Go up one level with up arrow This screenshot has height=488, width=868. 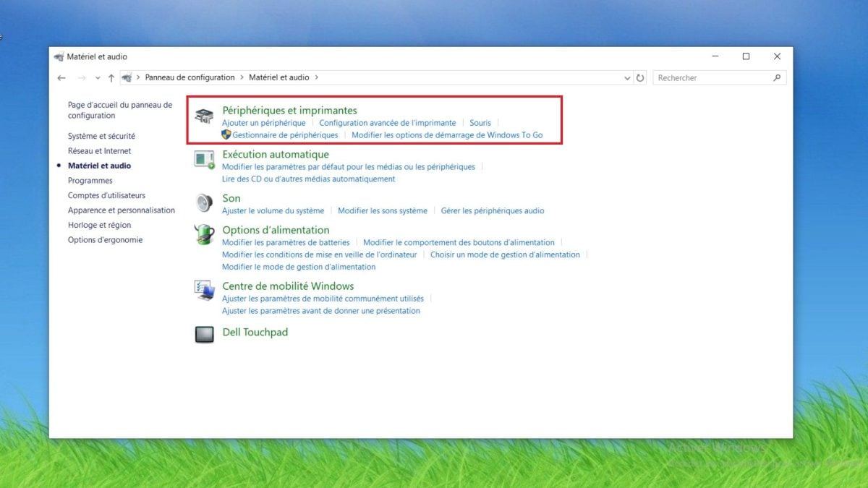point(111,77)
